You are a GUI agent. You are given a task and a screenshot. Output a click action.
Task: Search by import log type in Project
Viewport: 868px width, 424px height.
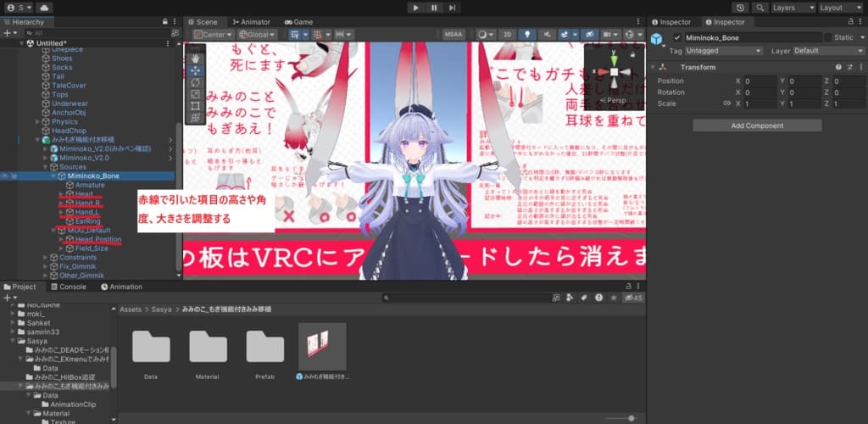598,298
